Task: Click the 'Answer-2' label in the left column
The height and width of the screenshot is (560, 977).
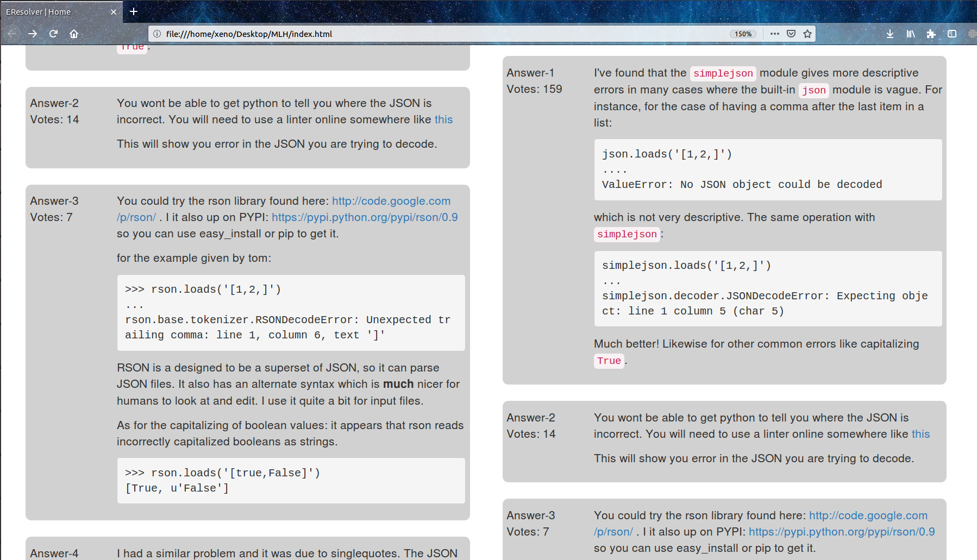Action: [x=54, y=103]
